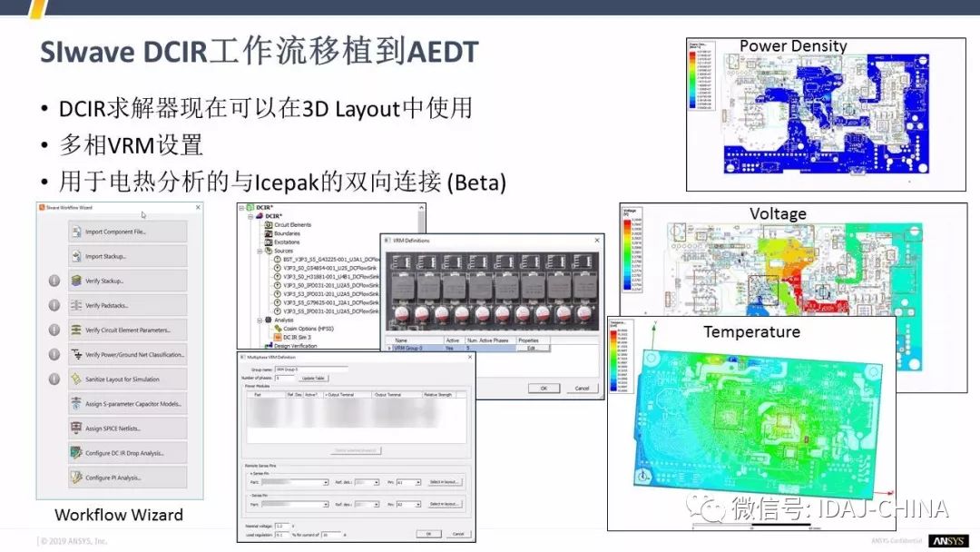
Task: Click the Load regulation field
Action: pyautogui.click(x=282, y=535)
